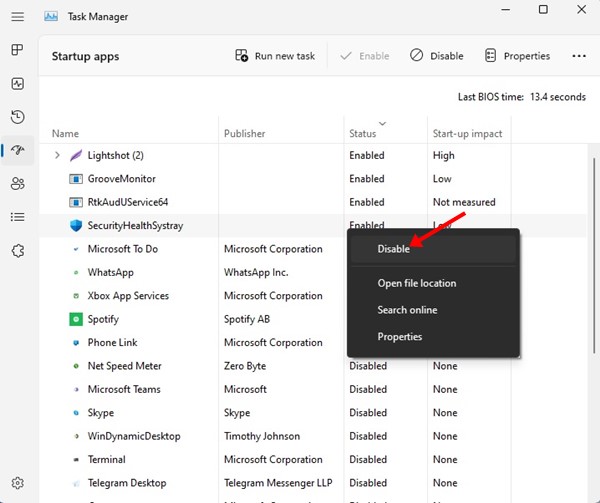The image size is (600, 503).
Task: Click the vertical scrollbar of the list
Action: pos(593,300)
